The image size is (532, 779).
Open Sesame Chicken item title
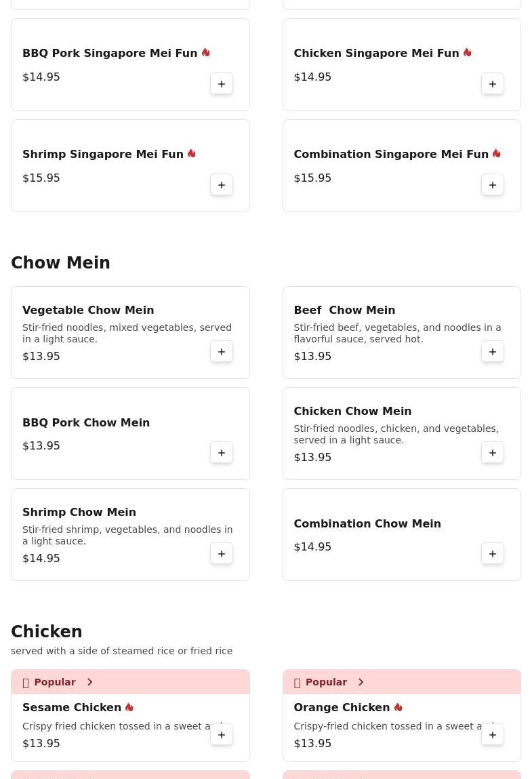point(72,707)
